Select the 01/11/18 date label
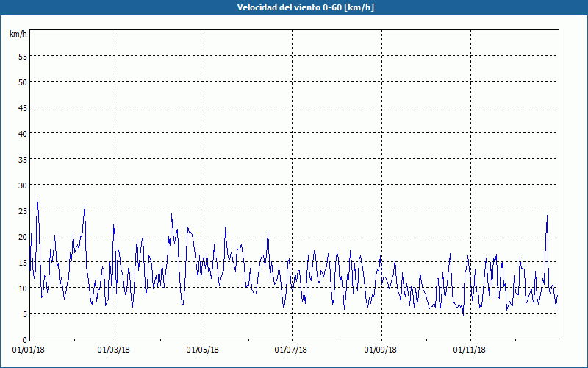The image size is (588, 368). click(x=469, y=350)
